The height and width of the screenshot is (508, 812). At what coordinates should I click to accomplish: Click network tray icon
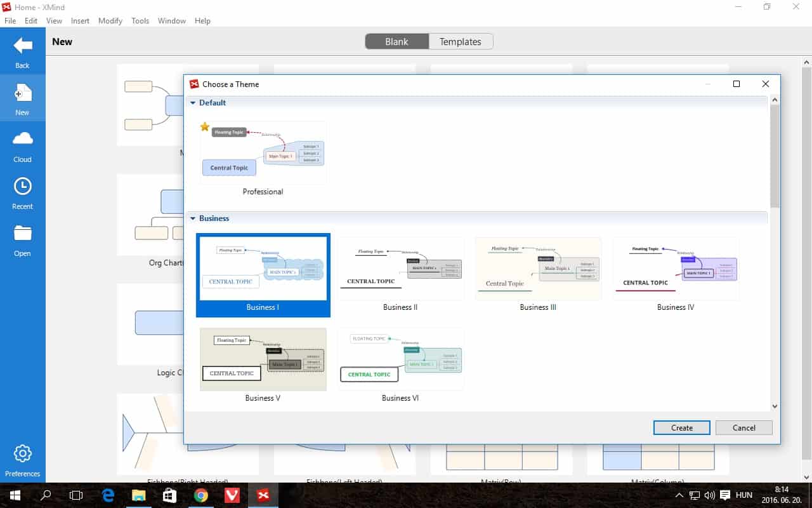[695, 495]
